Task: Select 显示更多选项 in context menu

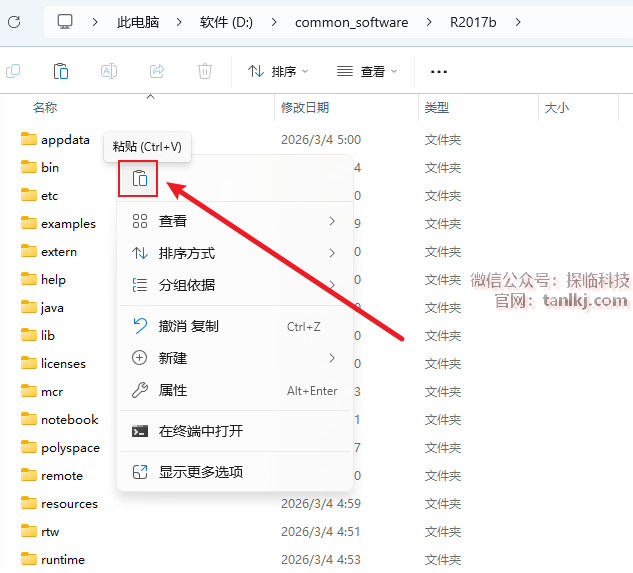Action: click(200, 471)
